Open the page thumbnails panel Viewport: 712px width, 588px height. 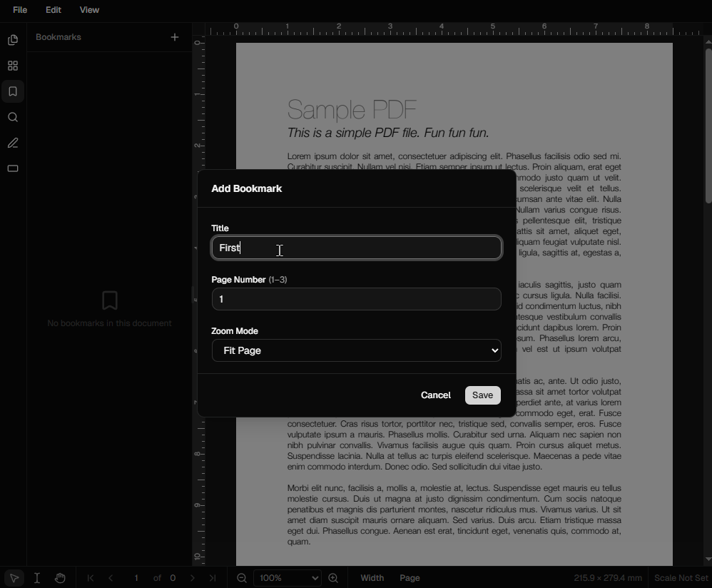[13, 39]
